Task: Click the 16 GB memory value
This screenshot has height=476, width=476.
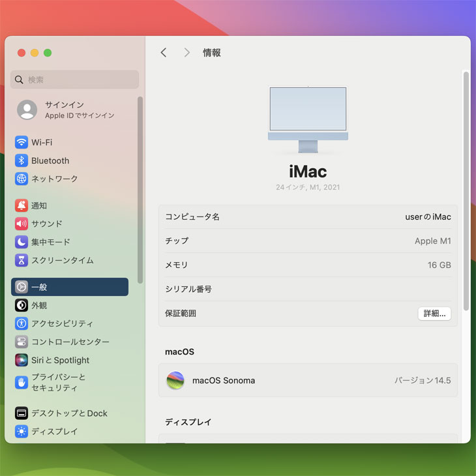Action: pyautogui.click(x=439, y=265)
